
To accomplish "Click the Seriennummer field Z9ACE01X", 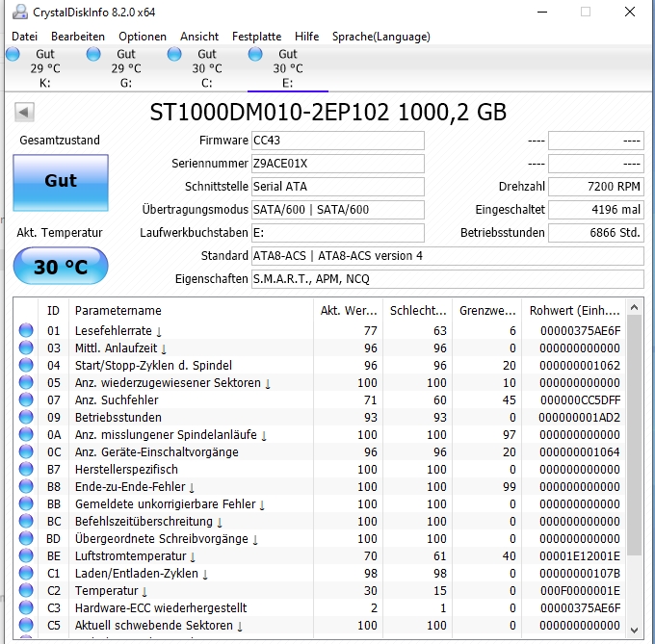I will point(337,164).
